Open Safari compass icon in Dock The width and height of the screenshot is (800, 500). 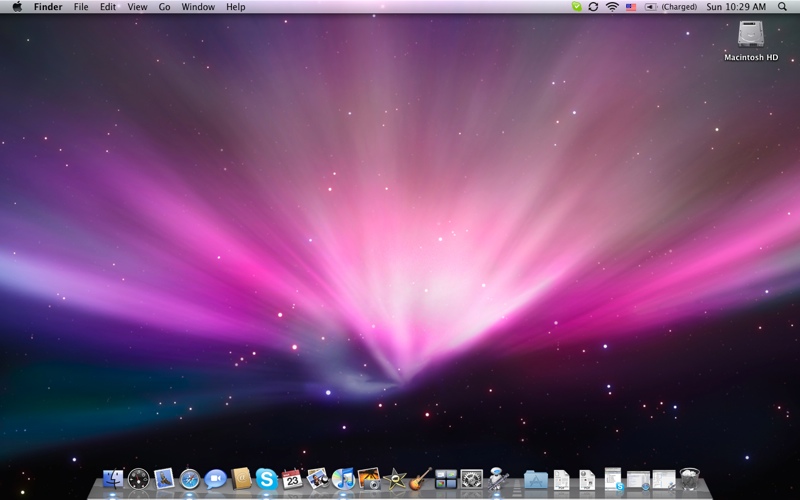point(190,479)
